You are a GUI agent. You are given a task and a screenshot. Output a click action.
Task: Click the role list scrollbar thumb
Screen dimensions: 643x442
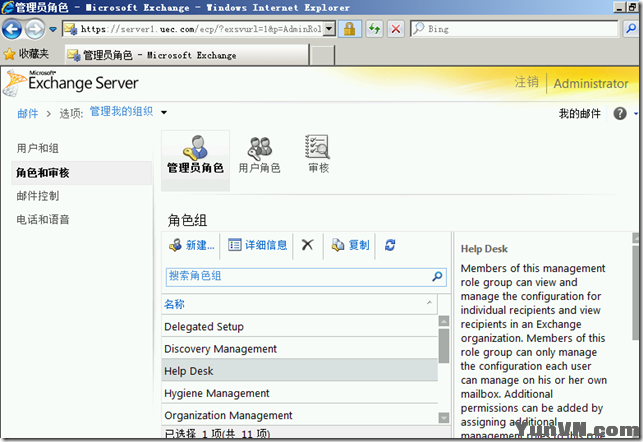pos(444,346)
